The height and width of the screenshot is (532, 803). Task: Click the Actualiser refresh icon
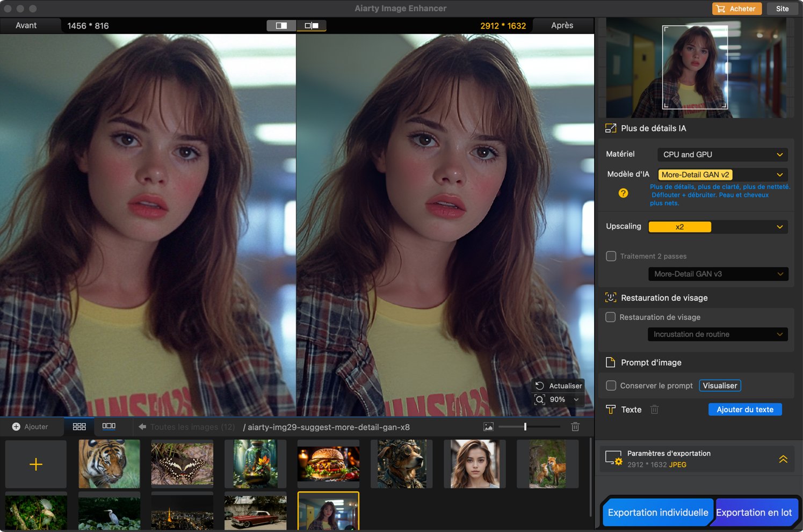[x=540, y=385]
